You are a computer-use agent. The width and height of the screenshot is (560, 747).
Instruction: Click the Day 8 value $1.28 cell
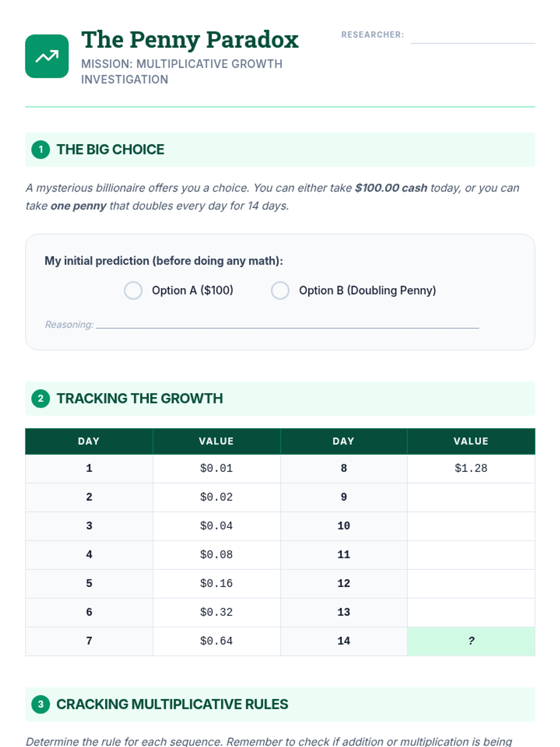coord(471,468)
